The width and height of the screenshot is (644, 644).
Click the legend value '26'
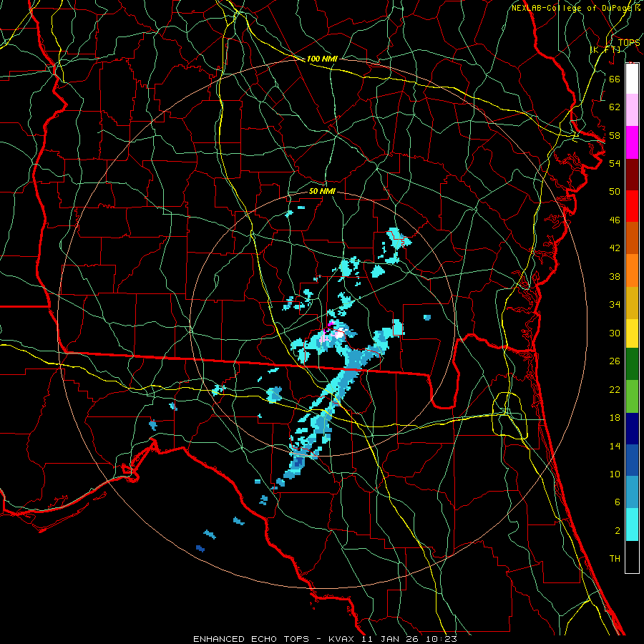pyautogui.click(x=615, y=361)
